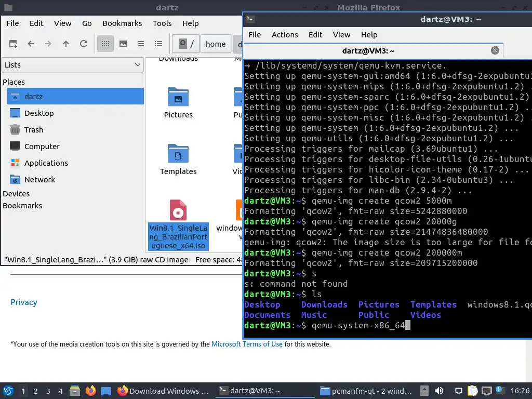
Task: Switch to icon view mode
Action: click(x=105, y=44)
